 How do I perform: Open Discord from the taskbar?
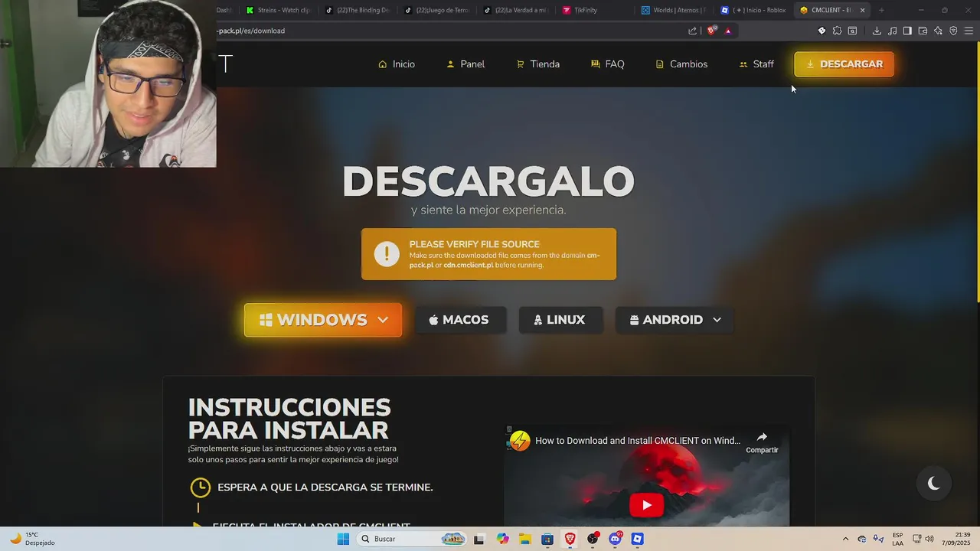pos(615,539)
